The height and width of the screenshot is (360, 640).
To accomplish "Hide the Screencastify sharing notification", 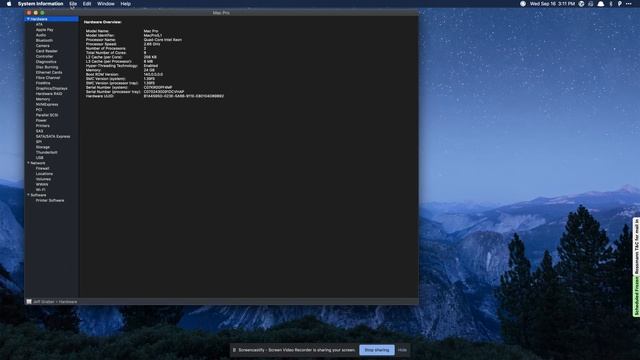I will click(402, 350).
